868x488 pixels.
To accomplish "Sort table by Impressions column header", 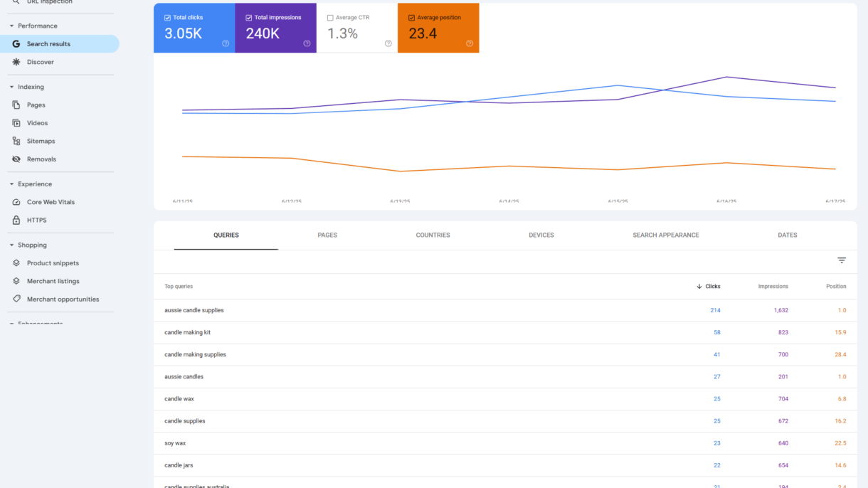I will pyautogui.click(x=773, y=287).
